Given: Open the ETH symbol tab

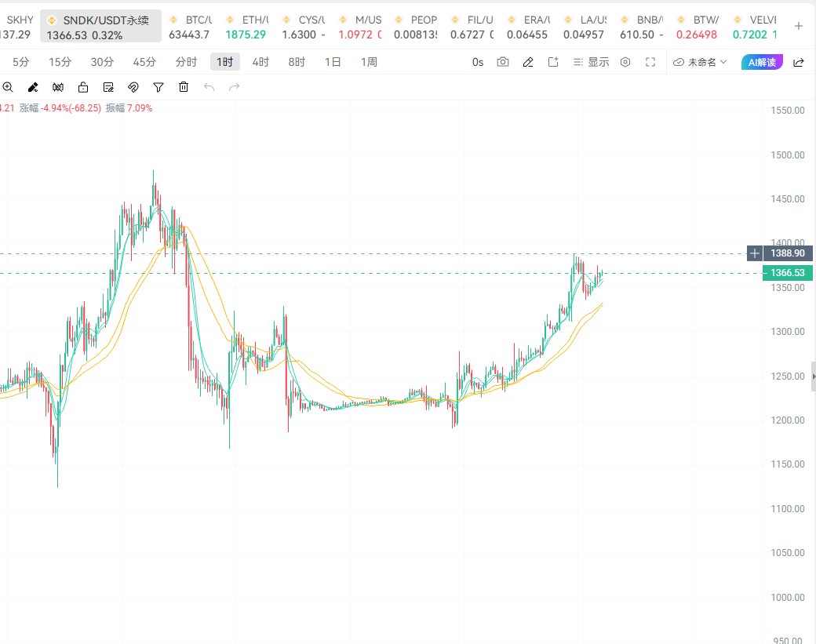Looking at the screenshot, I should coord(247,27).
